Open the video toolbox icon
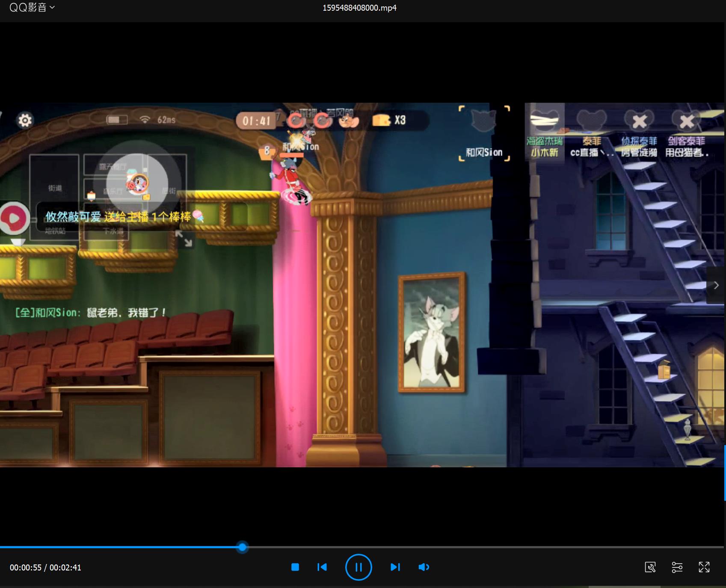 [650, 567]
